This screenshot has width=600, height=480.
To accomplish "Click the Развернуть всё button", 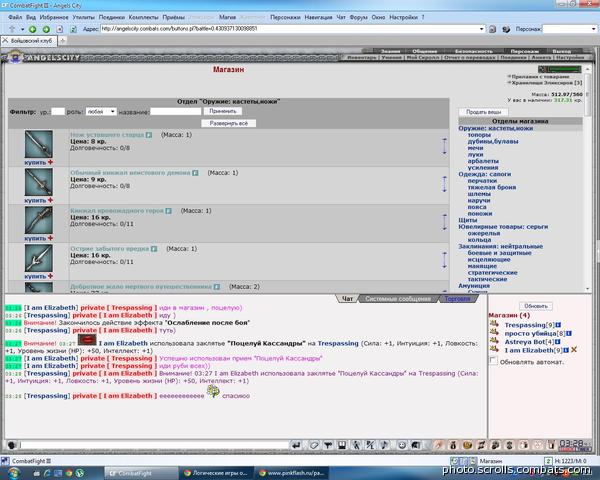I will pos(229,123).
